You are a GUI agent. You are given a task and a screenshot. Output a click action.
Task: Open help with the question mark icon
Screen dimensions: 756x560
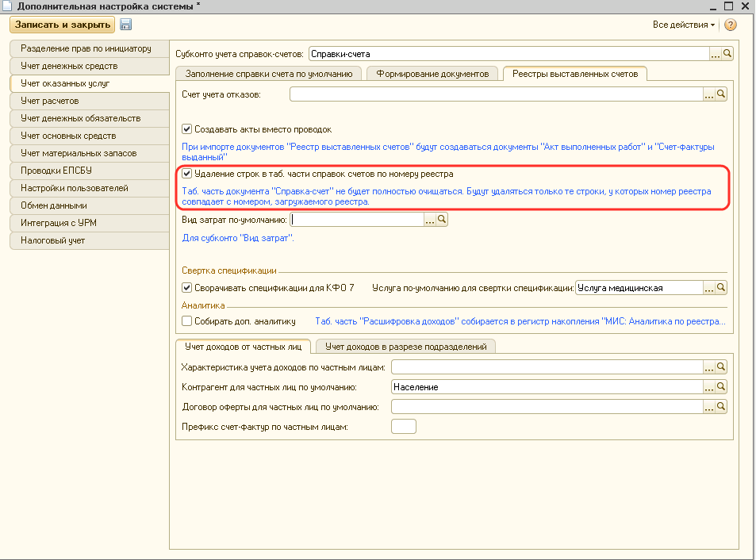pyautogui.click(x=731, y=25)
